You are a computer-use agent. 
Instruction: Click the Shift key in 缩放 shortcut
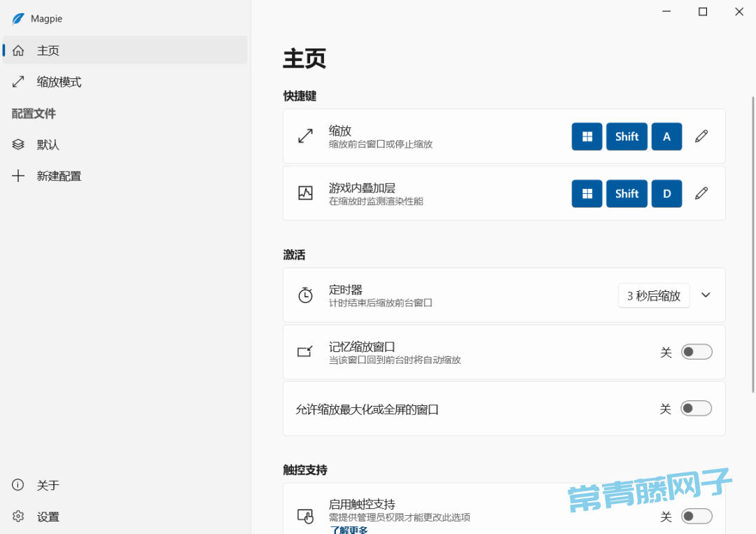click(x=626, y=136)
